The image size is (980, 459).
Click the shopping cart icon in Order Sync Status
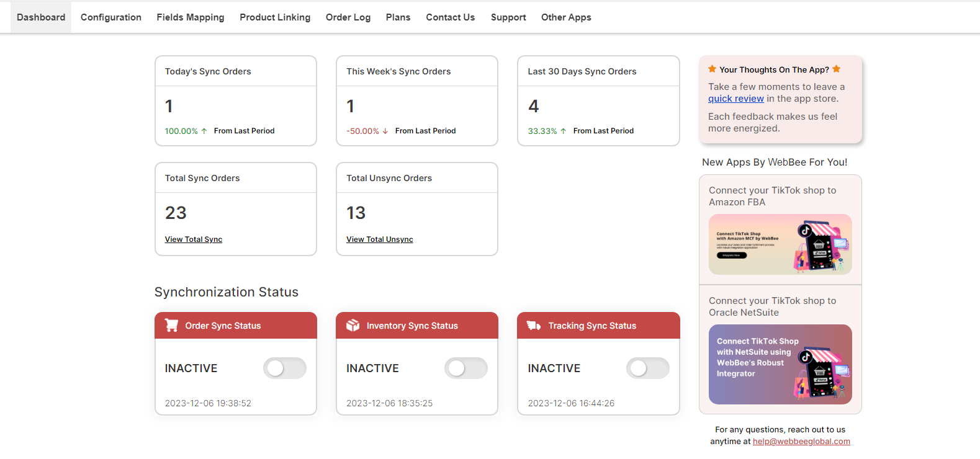click(x=171, y=325)
